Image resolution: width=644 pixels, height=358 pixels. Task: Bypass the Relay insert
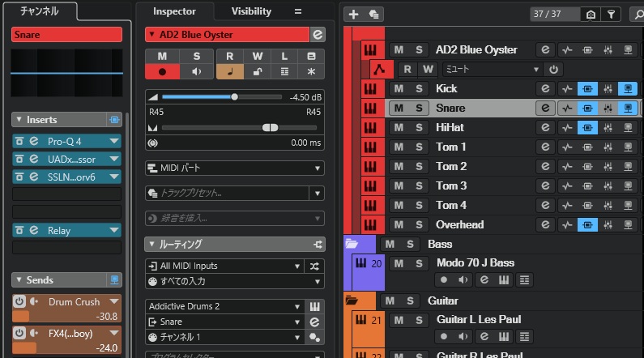tap(19, 230)
